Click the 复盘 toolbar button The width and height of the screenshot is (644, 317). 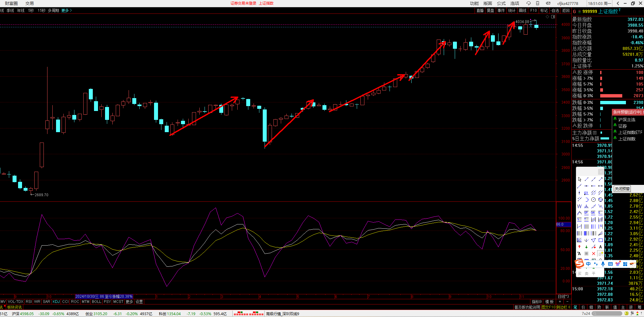(491, 10)
